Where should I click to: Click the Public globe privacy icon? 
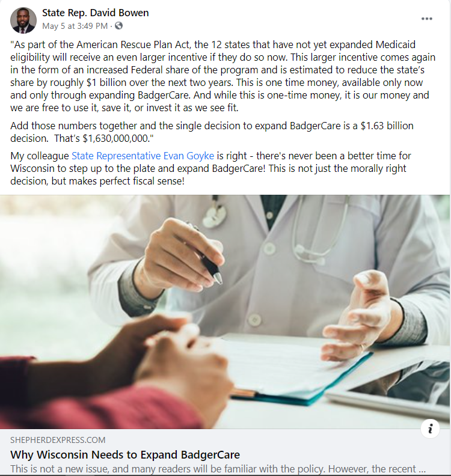tap(118, 26)
